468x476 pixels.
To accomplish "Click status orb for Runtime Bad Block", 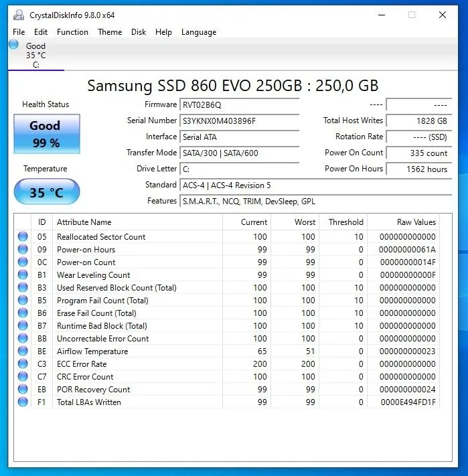I will click(23, 326).
